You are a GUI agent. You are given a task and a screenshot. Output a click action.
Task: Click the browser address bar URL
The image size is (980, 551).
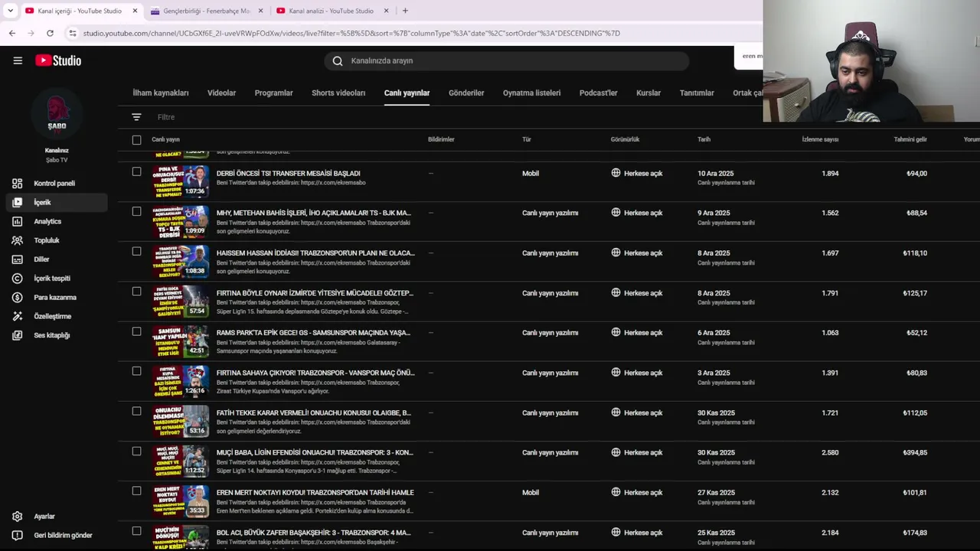click(x=351, y=33)
